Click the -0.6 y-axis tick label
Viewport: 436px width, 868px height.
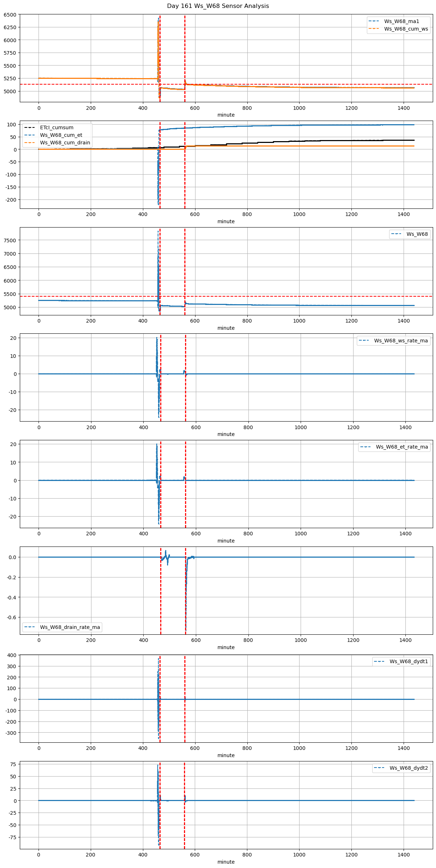pyautogui.click(x=12, y=617)
